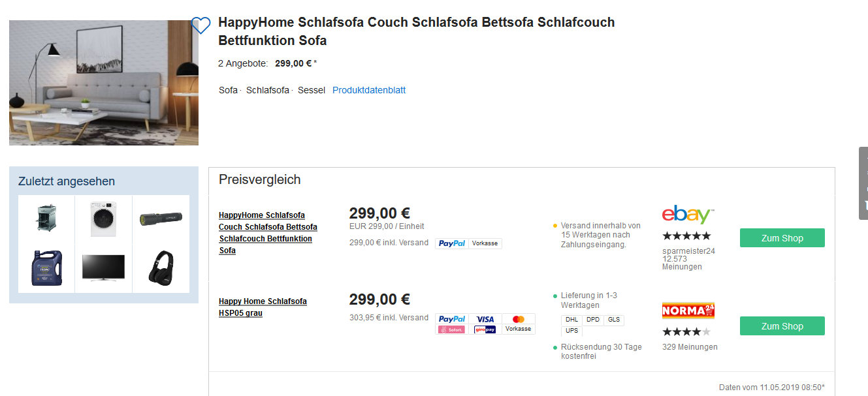868x396 pixels.
Task: Open the recently viewed television
Action: pyautogui.click(x=103, y=267)
